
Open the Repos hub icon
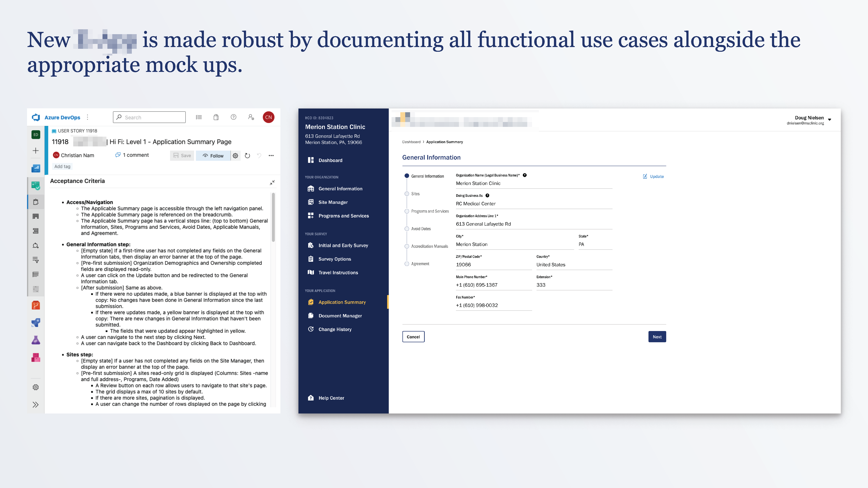coord(36,305)
